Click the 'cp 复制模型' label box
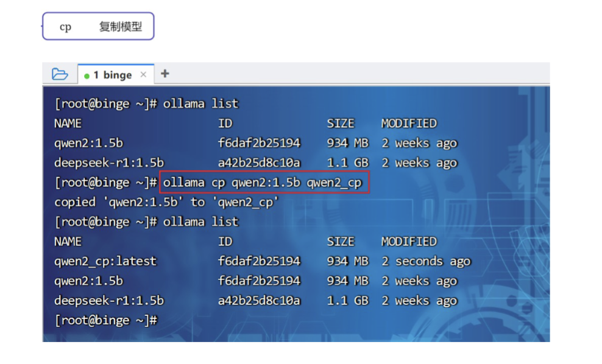602x364 pixels. [x=98, y=26]
